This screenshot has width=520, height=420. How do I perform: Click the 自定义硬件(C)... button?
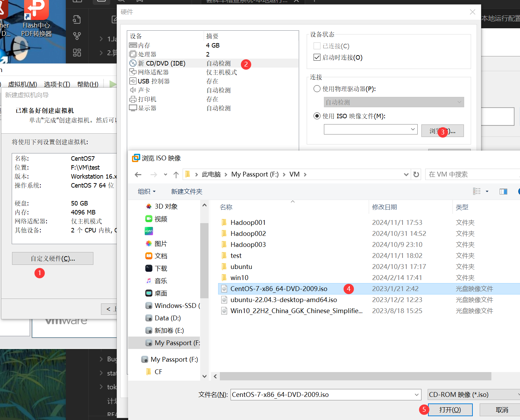(53, 258)
